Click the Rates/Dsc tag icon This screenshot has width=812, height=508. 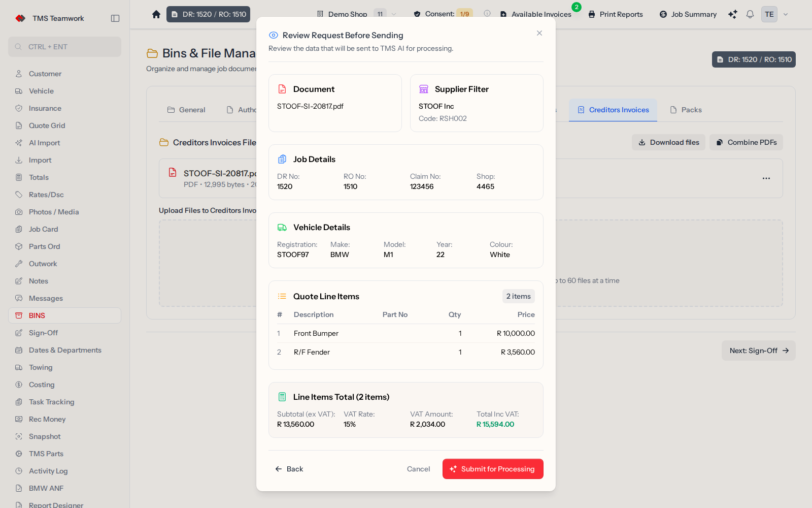(x=19, y=195)
